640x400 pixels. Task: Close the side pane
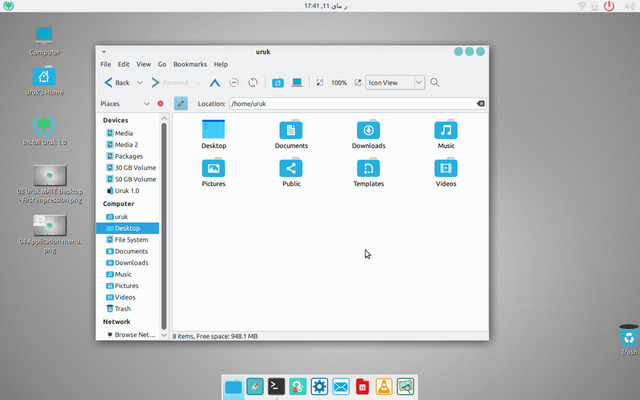coord(160,104)
